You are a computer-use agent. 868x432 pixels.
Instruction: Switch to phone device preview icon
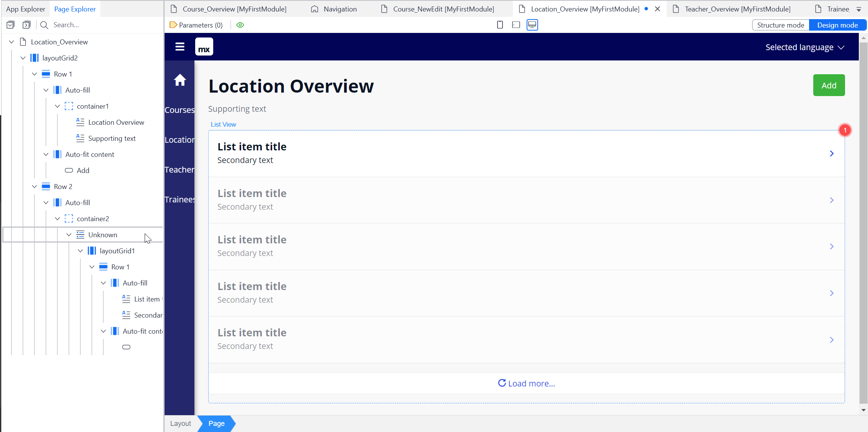coord(500,25)
